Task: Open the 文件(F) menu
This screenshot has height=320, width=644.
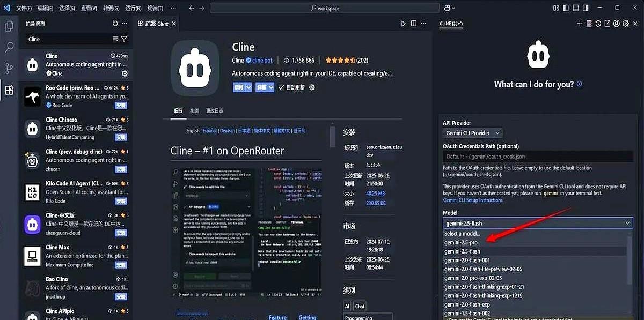Action: coord(24,8)
